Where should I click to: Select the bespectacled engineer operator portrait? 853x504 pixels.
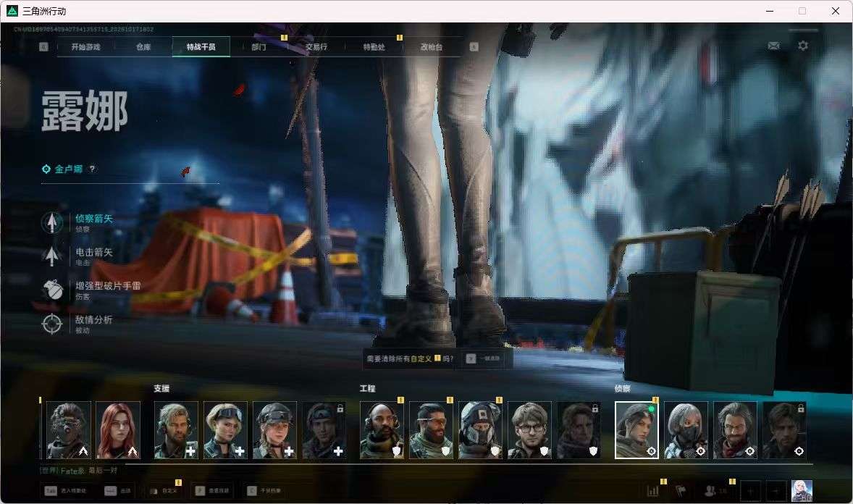(x=530, y=430)
